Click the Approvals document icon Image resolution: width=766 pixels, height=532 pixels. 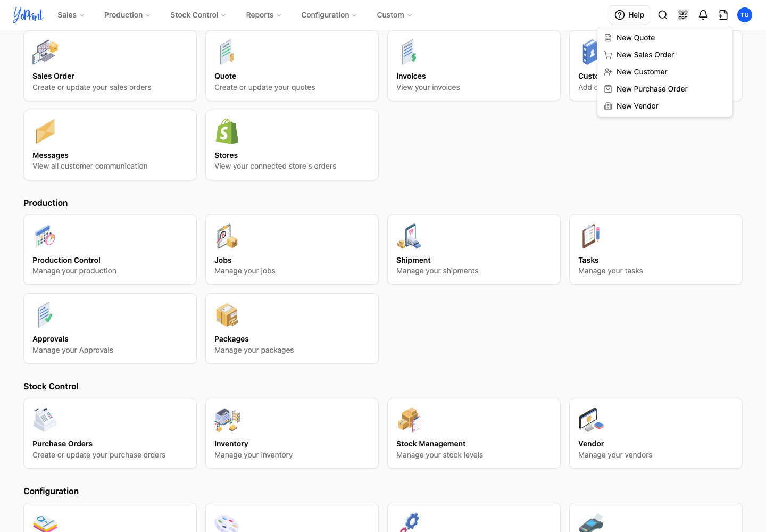[45, 315]
